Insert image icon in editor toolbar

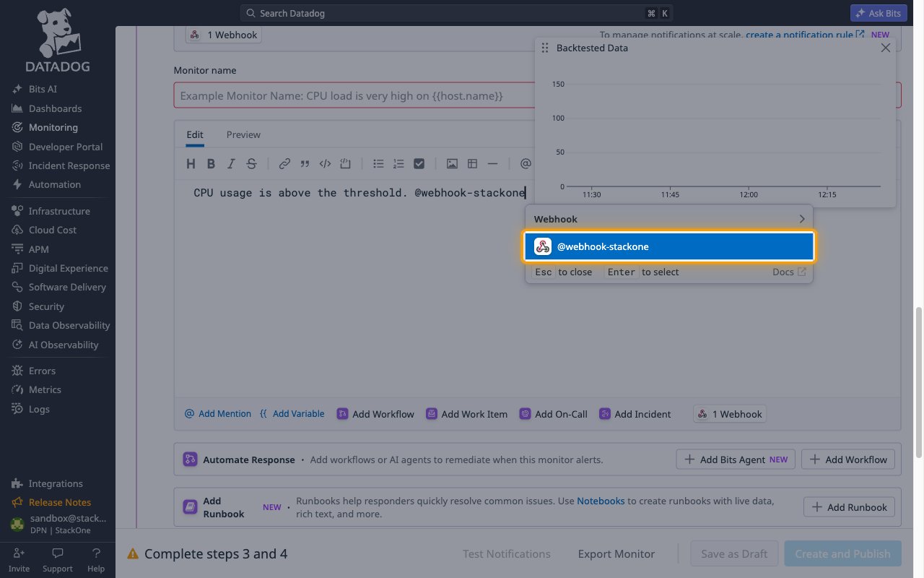[452, 164]
